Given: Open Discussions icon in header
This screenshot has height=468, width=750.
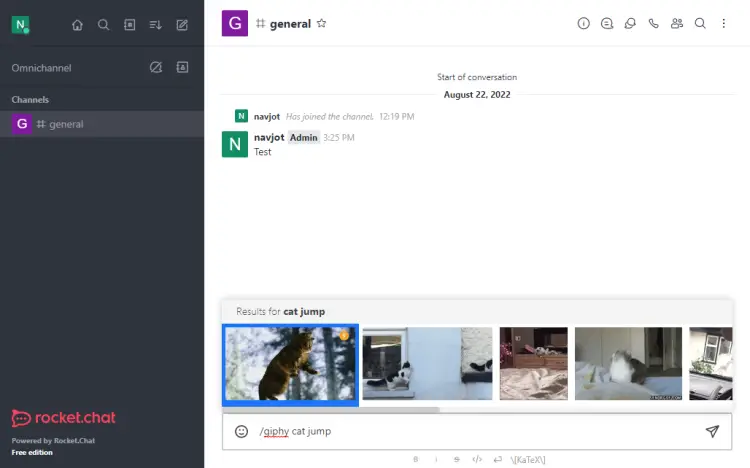Looking at the screenshot, I should (630, 24).
